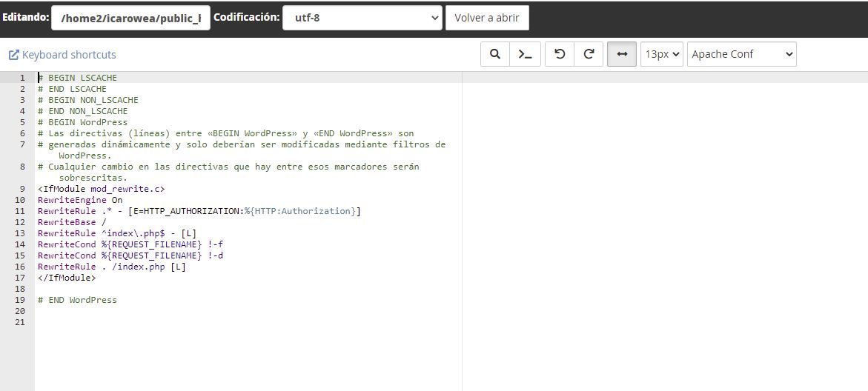
Task: Click the comment line starting 'Las directivas (líneas)'
Action: [x=226, y=133]
